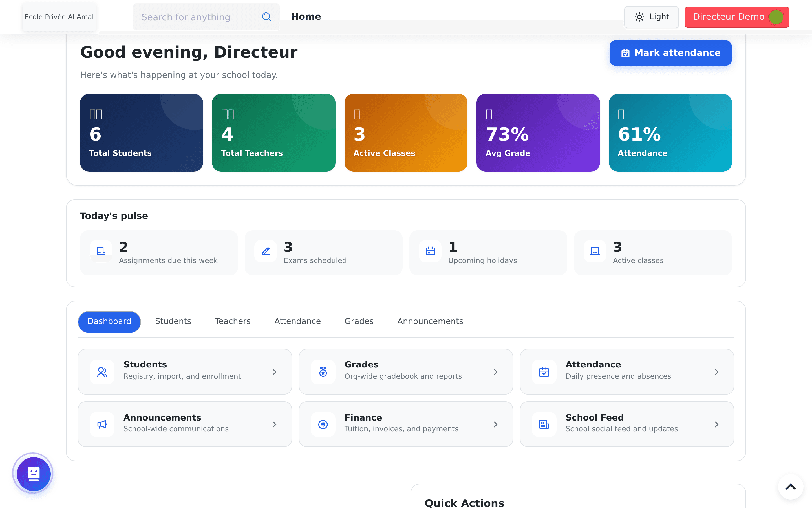
Task: Click the Total Teachers card icon
Action: [228, 114]
